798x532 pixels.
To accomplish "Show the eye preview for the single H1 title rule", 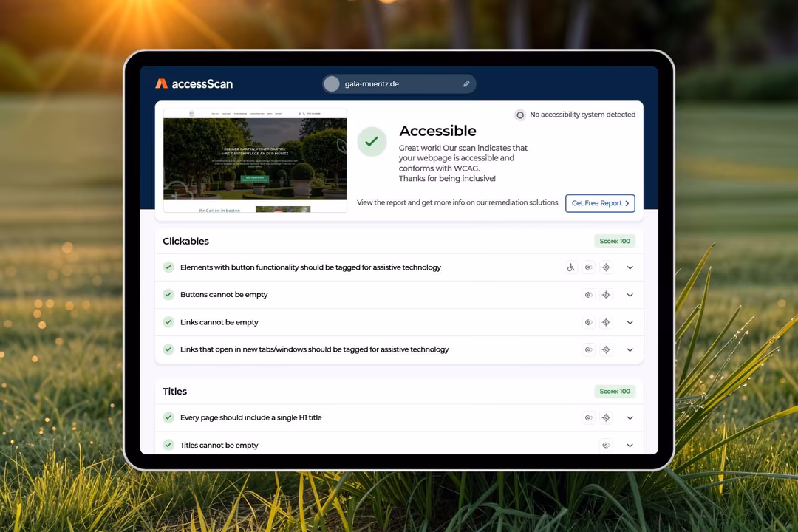I will tap(588, 417).
